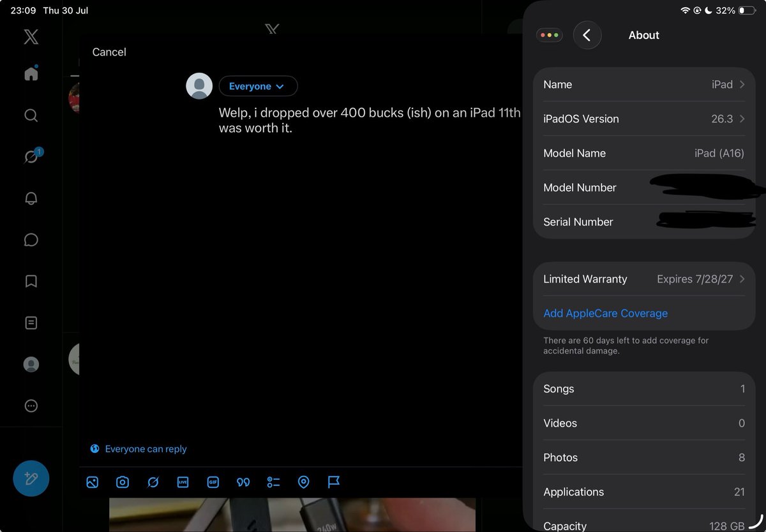
Task: Tap the Model Name row
Action: click(644, 153)
